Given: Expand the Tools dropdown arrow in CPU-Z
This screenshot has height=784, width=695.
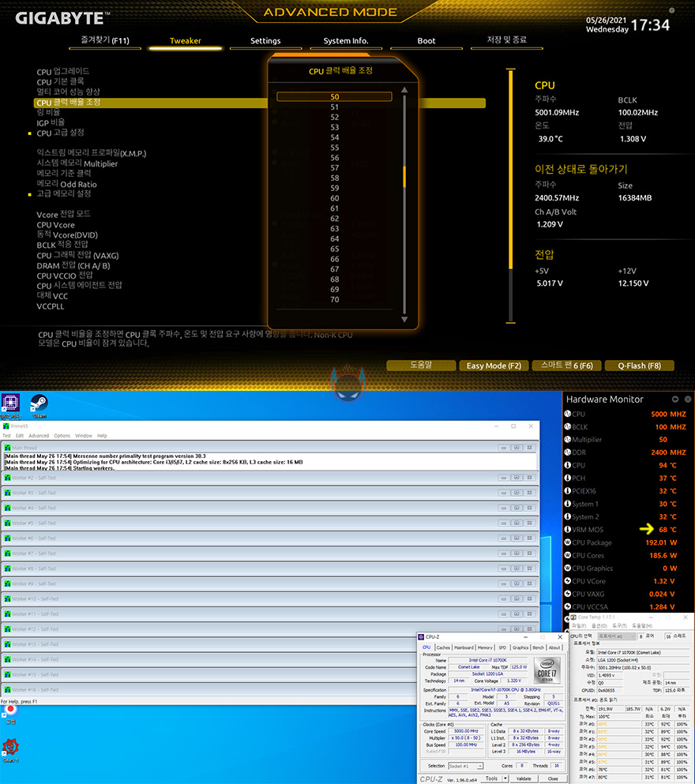Looking at the screenshot, I should (505, 778).
